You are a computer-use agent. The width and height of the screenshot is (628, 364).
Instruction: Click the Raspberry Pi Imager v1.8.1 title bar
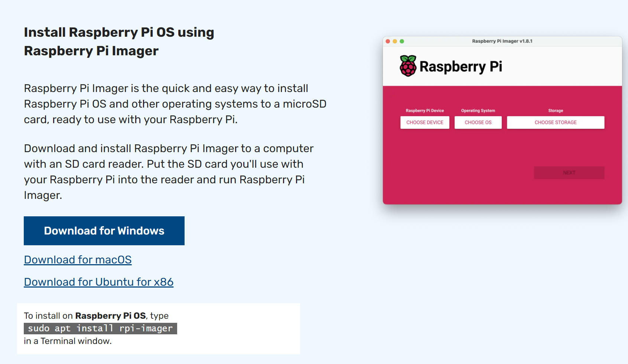[x=502, y=41]
